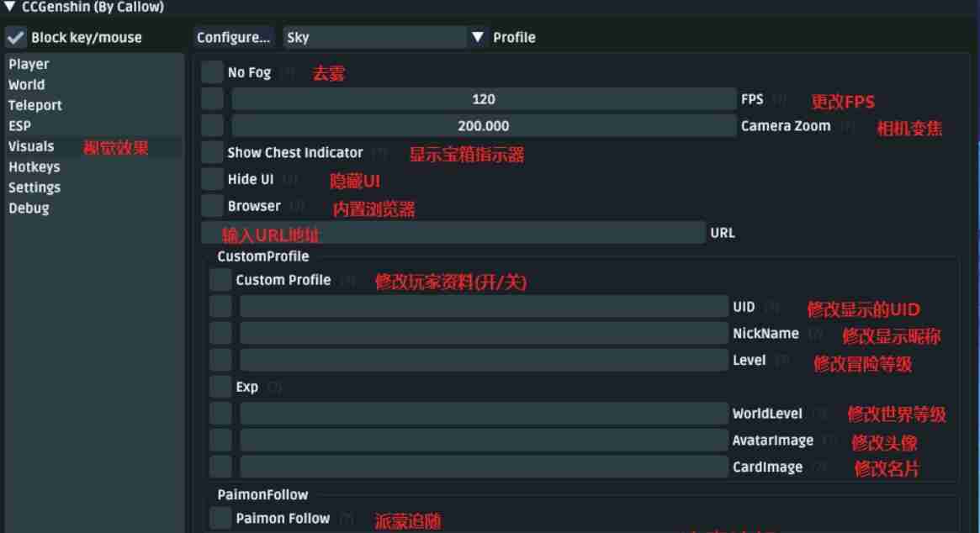Screen dimensions: 980x533
Task: Click the help marker beside NickName
Action: coord(815,335)
